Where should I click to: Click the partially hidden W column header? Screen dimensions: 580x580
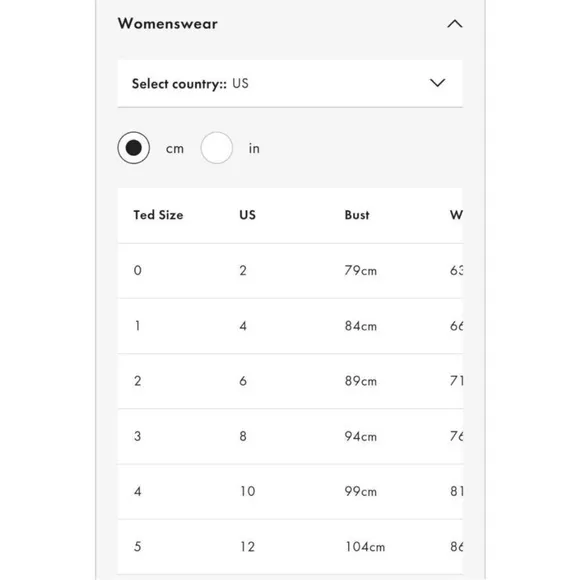(456, 215)
